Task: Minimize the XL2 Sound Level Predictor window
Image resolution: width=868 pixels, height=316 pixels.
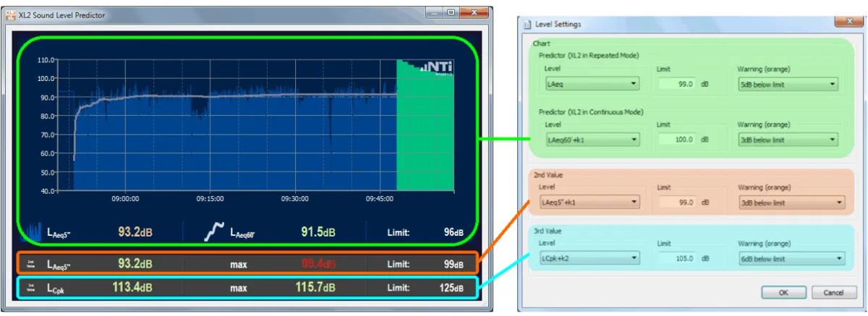Action: click(x=433, y=12)
